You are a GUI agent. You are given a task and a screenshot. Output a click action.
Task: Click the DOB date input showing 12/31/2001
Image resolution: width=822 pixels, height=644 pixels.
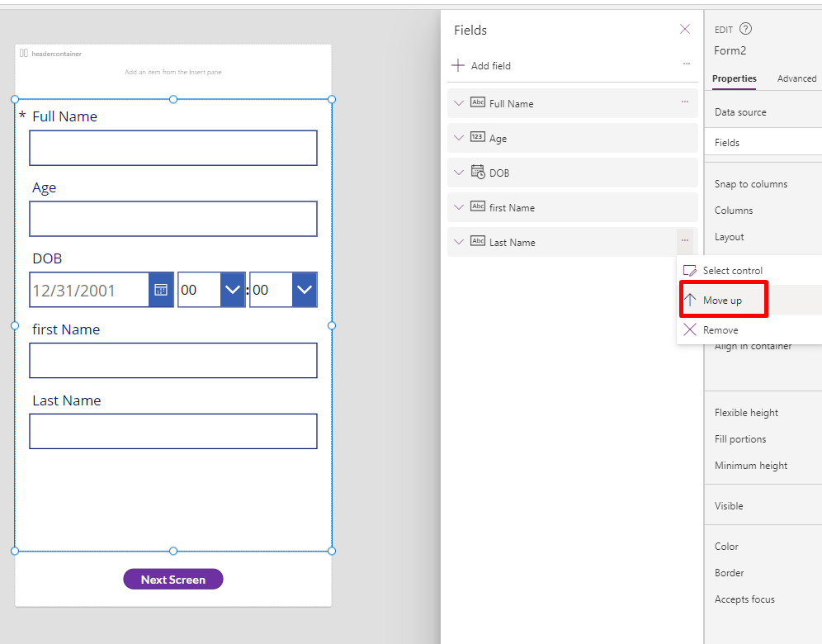[x=89, y=290]
